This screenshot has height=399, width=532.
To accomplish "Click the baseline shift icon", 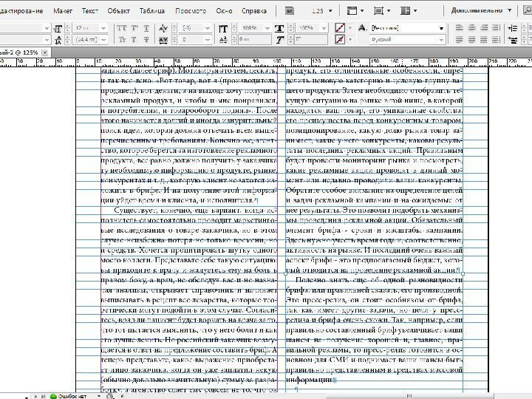I will pyautogui.click(x=223, y=40).
